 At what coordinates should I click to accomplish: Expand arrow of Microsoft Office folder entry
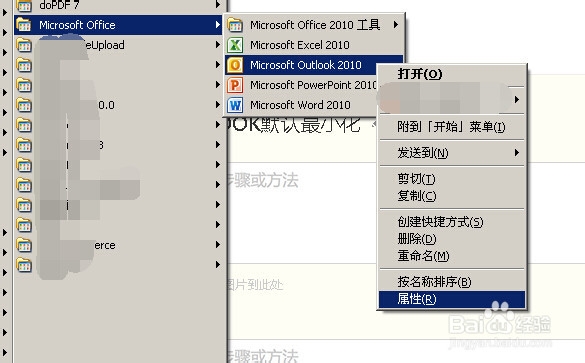tap(218, 25)
